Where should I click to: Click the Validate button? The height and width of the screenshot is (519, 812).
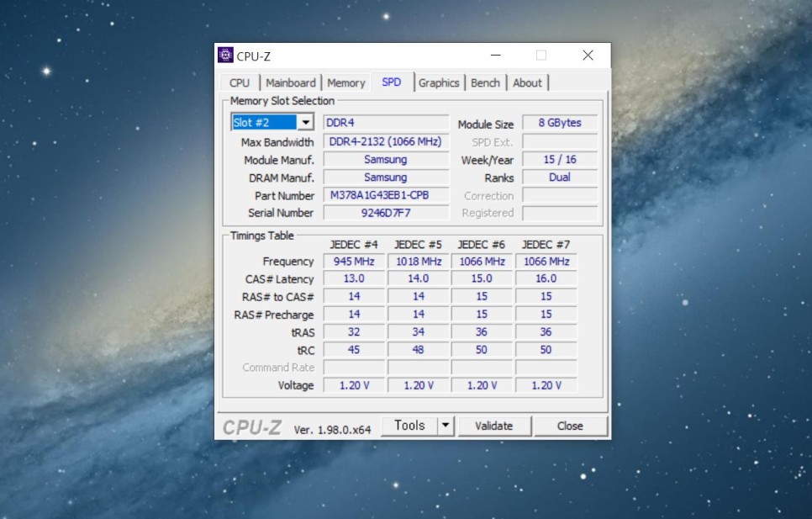coord(494,426)
